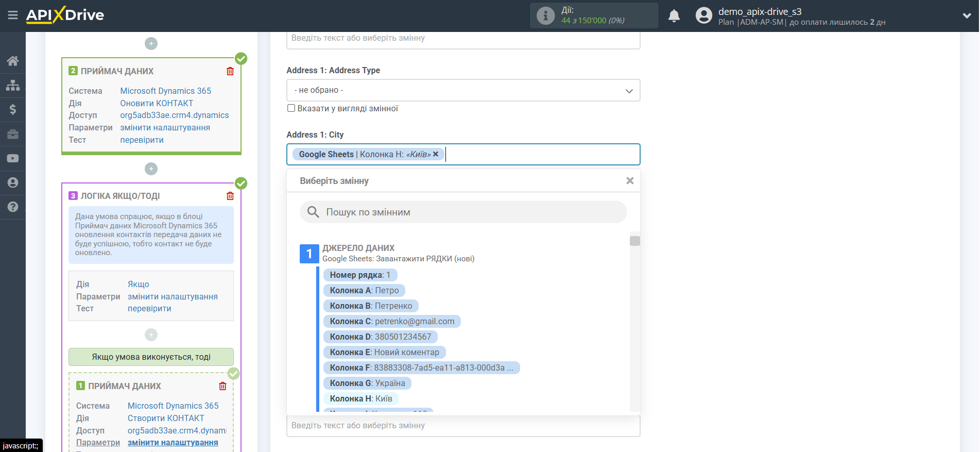The image size is (980, 452).
Task: Open org5adb33ae.crm4.dynamics access link in block 2
Action: 175,115
